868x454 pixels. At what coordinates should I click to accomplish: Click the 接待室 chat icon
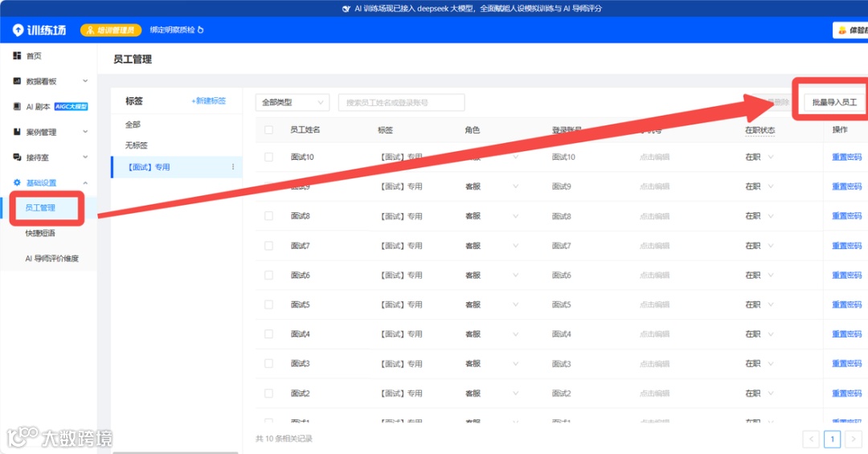17,157
